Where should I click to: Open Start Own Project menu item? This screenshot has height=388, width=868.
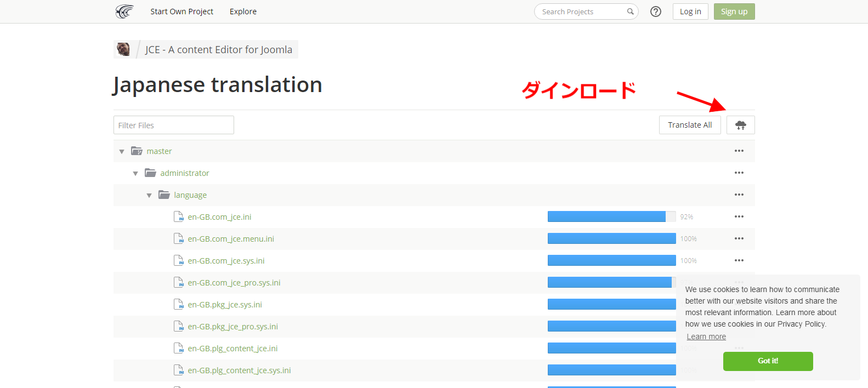tap(182, 12)
